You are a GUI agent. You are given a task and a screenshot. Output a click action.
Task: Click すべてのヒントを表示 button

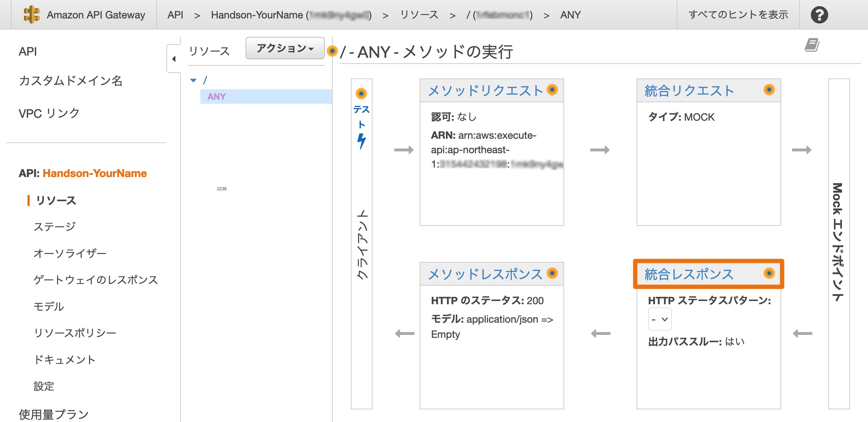[x=738, y=15]
